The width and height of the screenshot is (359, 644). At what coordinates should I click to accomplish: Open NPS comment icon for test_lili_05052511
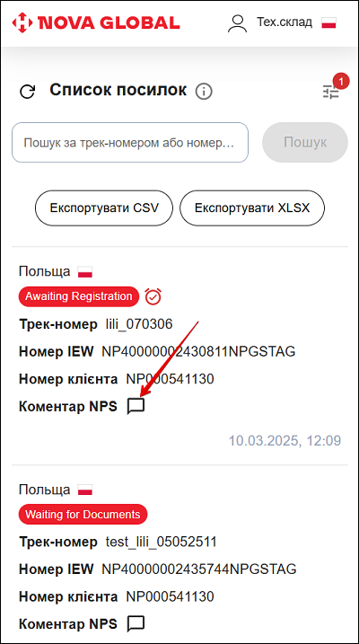136,624
